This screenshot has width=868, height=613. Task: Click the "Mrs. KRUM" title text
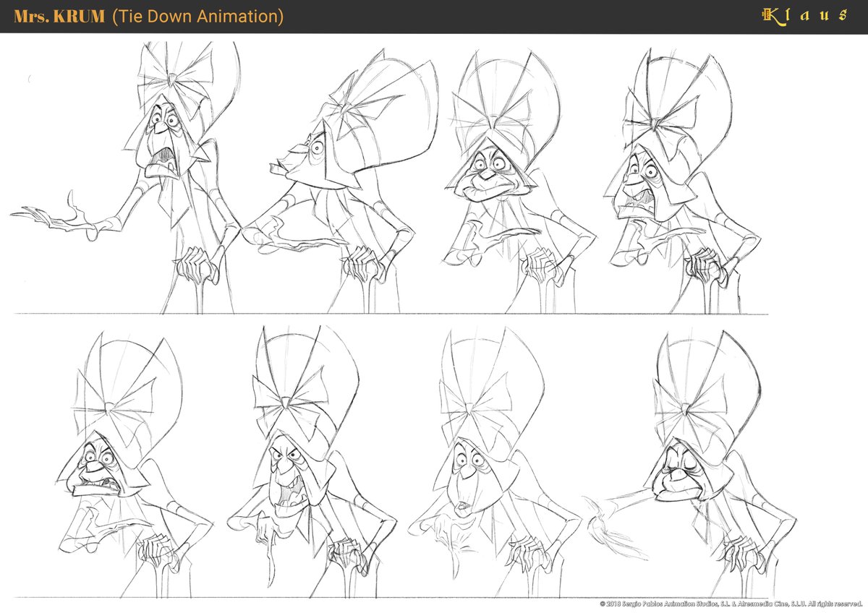click(x=60, y=16)
